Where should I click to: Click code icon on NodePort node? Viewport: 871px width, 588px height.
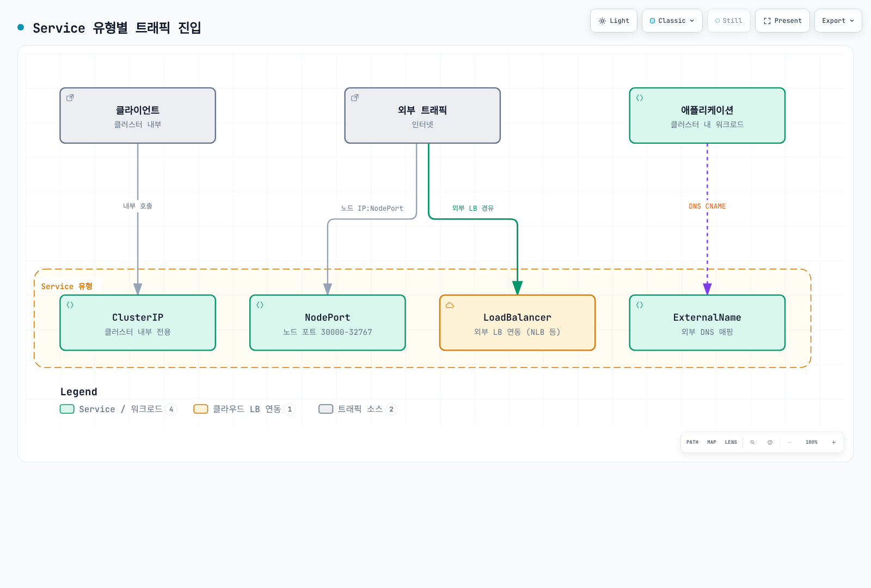tap(260, 305)
